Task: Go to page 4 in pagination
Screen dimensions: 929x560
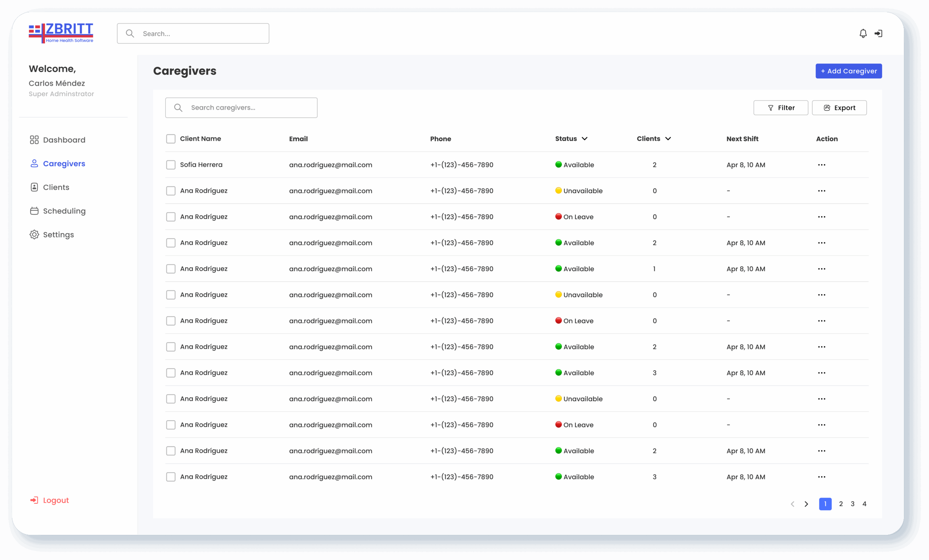Action: (864, 504)
